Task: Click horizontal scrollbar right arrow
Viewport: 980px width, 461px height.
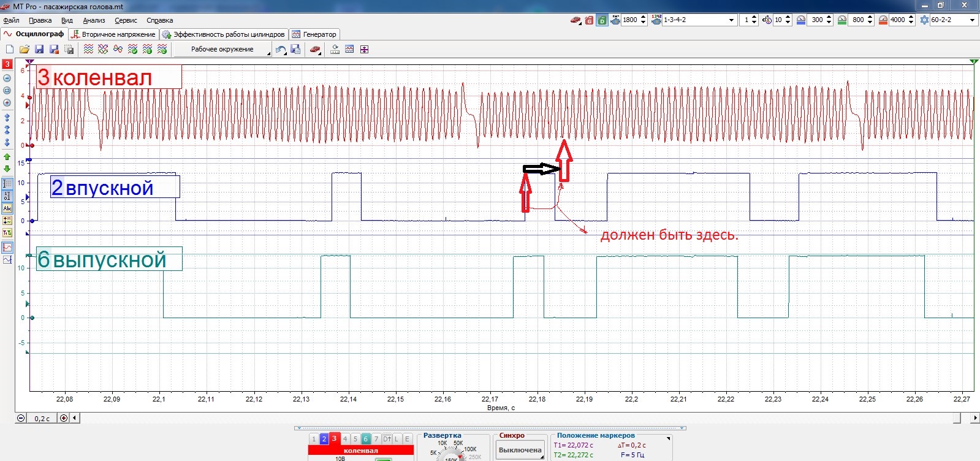Action: (x=975, y=418)
